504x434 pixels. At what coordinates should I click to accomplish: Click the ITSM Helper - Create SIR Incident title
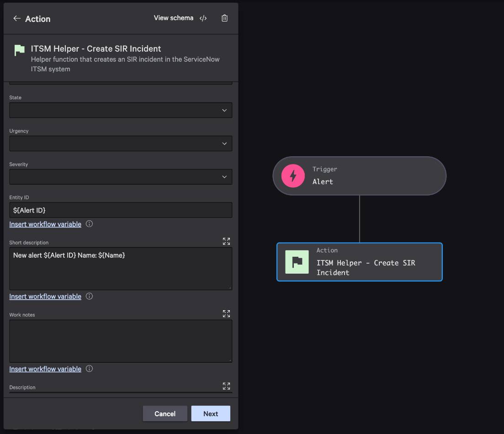pos(96,48)
